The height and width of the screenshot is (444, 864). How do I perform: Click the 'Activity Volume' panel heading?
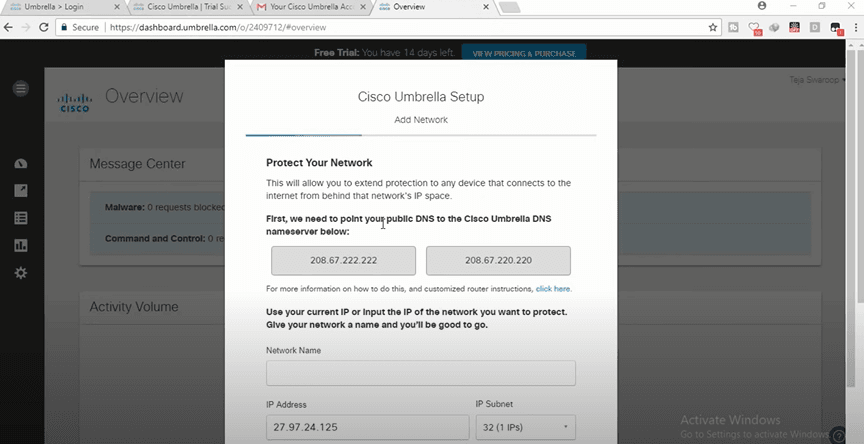[x=134, y=307]
